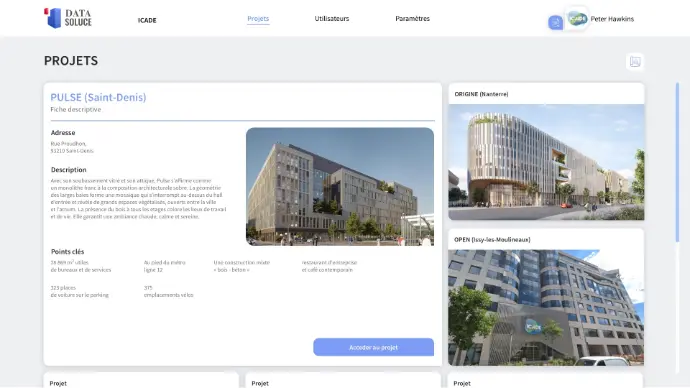
Task: Click the emplacements vélos key point
Action: tap(169, 291)
